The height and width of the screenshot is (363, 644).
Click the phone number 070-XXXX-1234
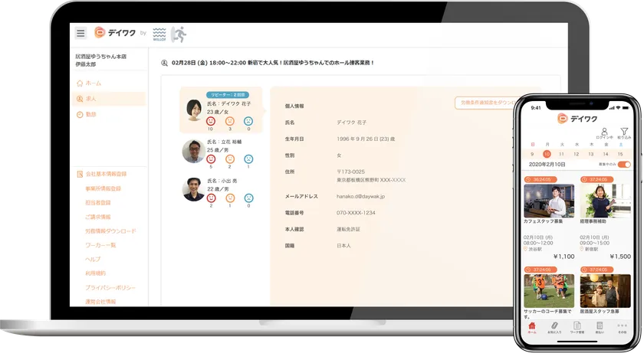point(356,213)
